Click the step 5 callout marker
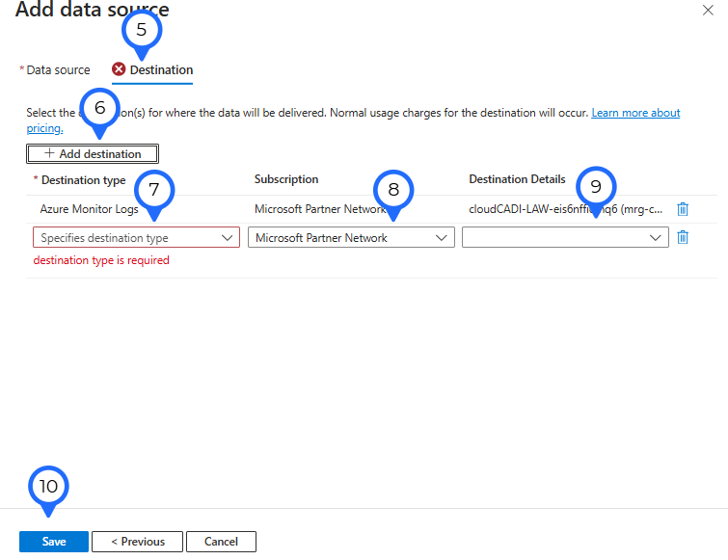Viewport: 728px width, 560px height. pyautogui.click(x=142, y=30)
